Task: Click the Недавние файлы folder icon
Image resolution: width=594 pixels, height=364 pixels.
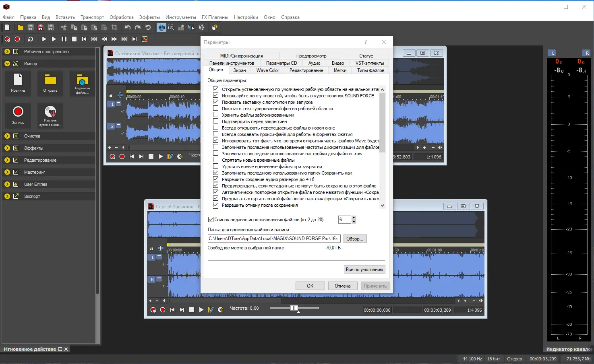Action: 82,80
